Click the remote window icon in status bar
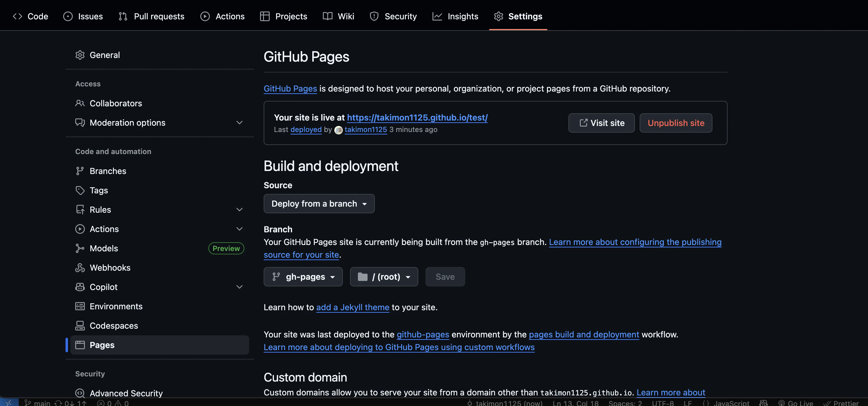 tap(9, 403)
